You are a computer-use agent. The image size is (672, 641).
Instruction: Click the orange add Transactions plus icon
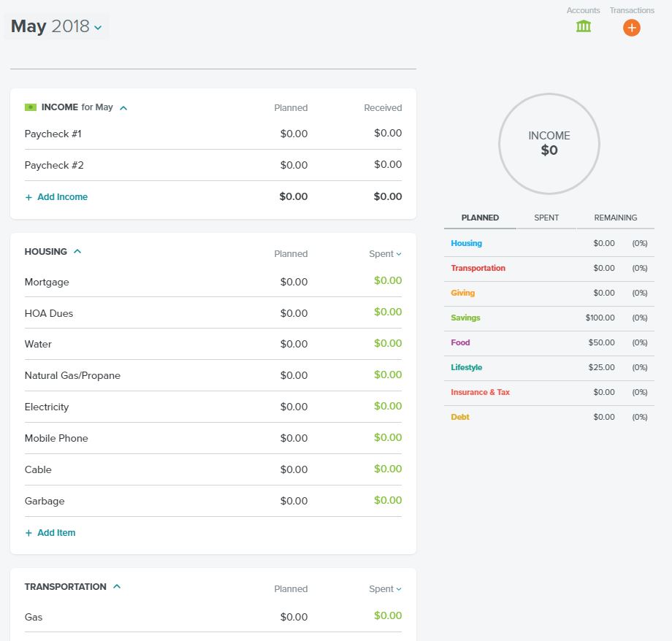pyautogui.click(x=631, y=28)
